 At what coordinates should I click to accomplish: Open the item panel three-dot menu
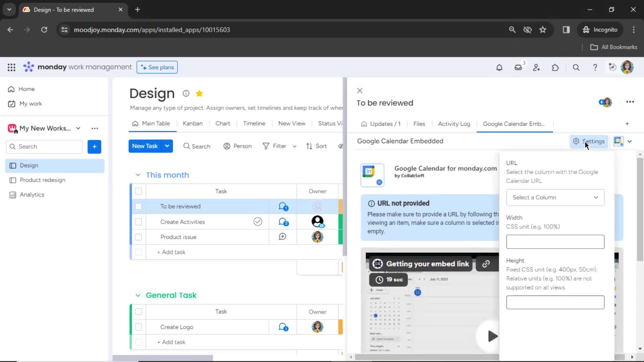point(630,102)
